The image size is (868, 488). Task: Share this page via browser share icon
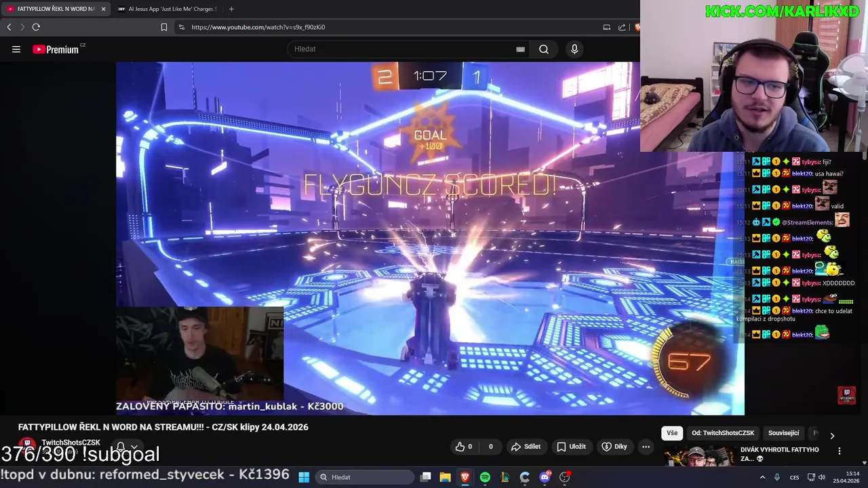tap(622, 27)
